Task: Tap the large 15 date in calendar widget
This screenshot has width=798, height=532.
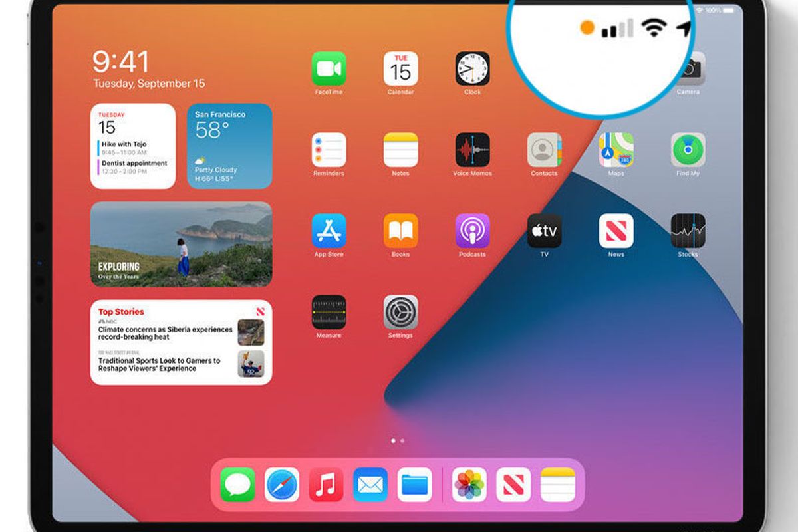Action: click(x=107, y=127)
